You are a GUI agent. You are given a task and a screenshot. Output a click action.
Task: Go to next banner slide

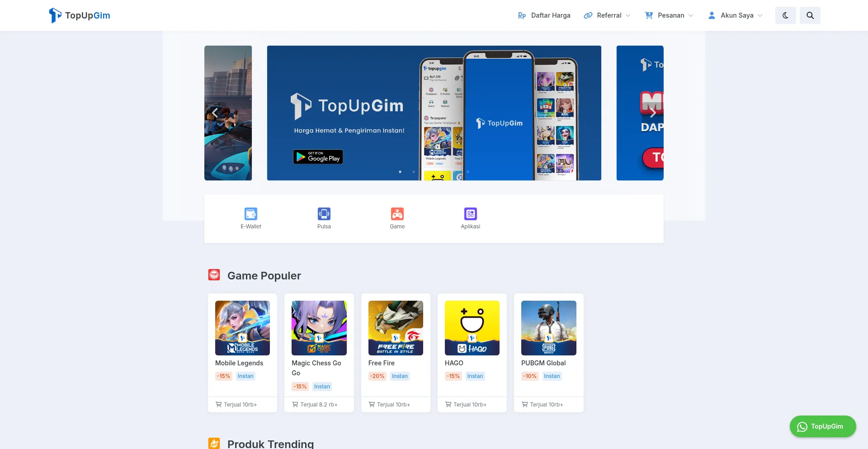[652, 113]
